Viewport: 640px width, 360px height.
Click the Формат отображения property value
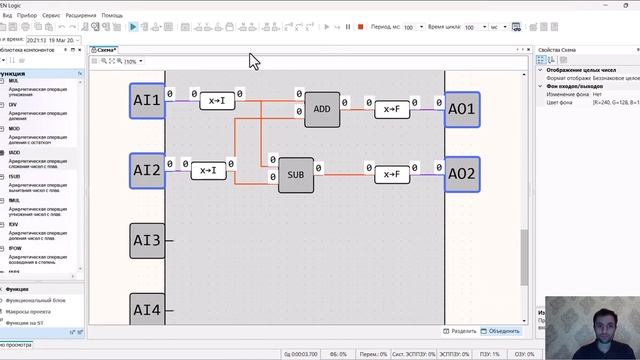[616, 78]
